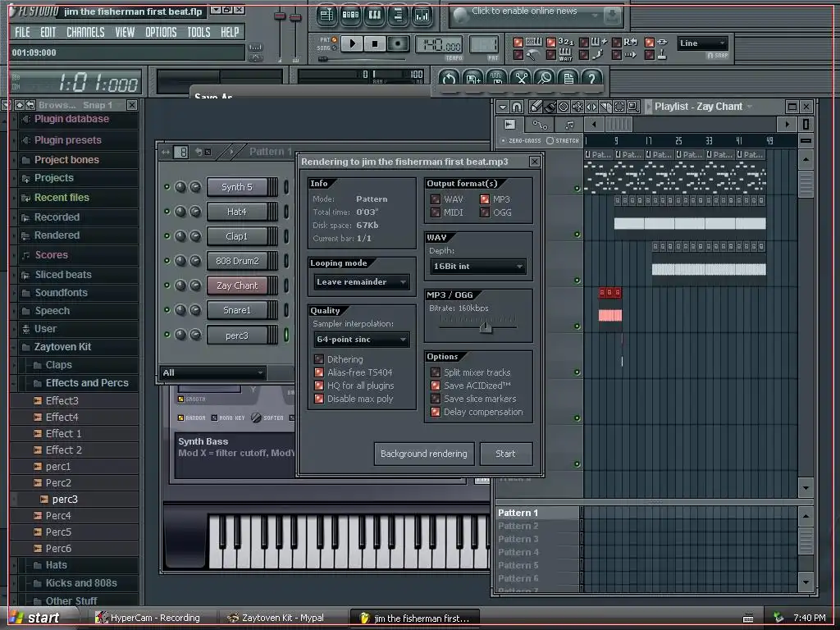The image size is (840, 630).
Task: Switch to automation clips tab icon in Playlist
Action: click(x=540, y=125)
